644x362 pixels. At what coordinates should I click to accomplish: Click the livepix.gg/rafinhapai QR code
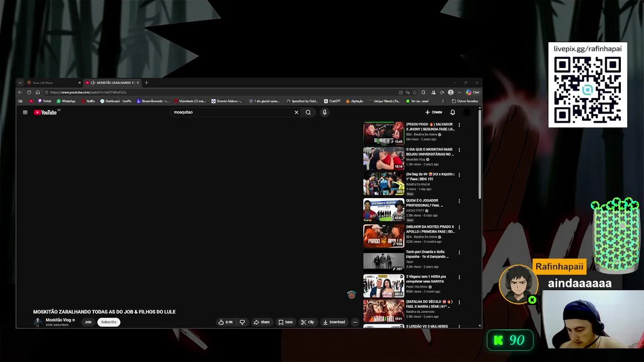pyautogui.click(x=588, y=90)
